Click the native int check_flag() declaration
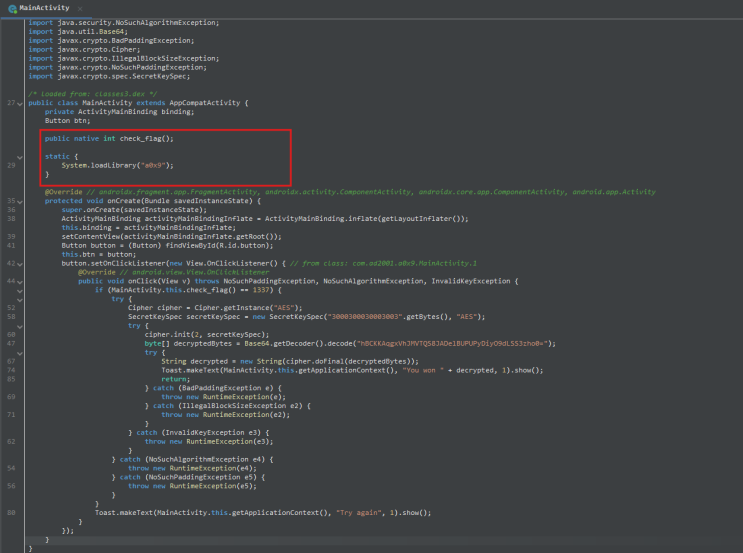The width and height of the screenshot is (743, 553). [109, 138]
